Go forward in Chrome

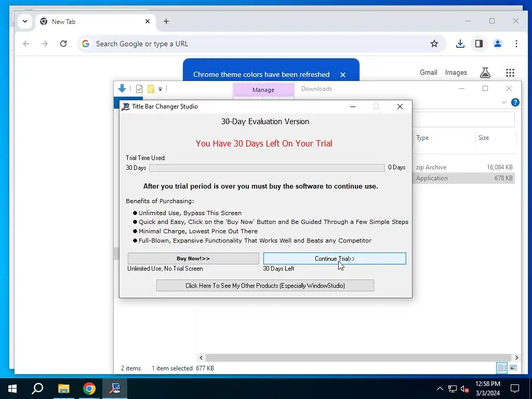[45, 44]
